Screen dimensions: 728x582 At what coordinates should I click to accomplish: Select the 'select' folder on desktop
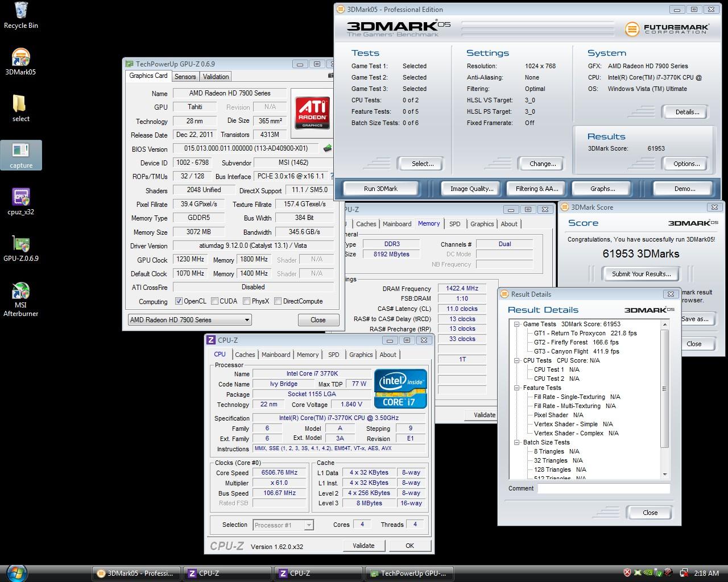(20, 108)
